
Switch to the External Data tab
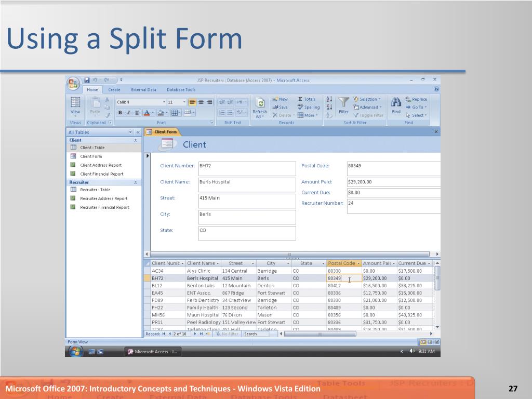coord(143,89)
